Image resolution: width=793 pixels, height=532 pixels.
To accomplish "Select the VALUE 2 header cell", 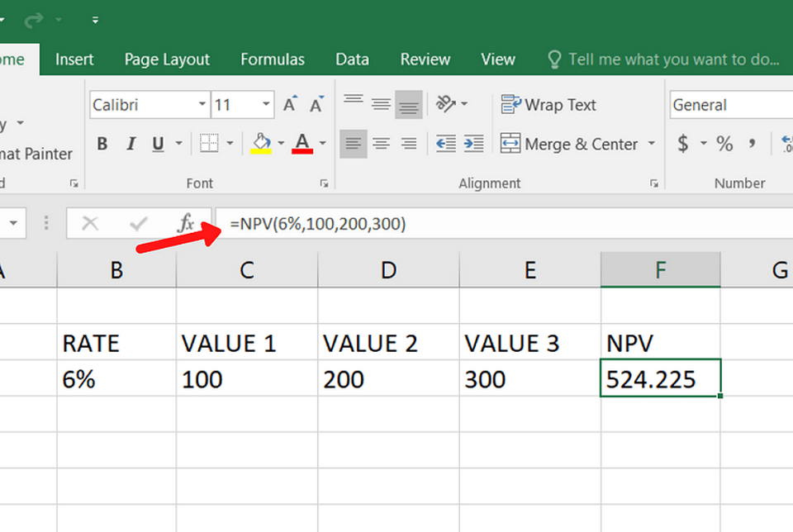I will pyautogui.click(x=388, y=342).
